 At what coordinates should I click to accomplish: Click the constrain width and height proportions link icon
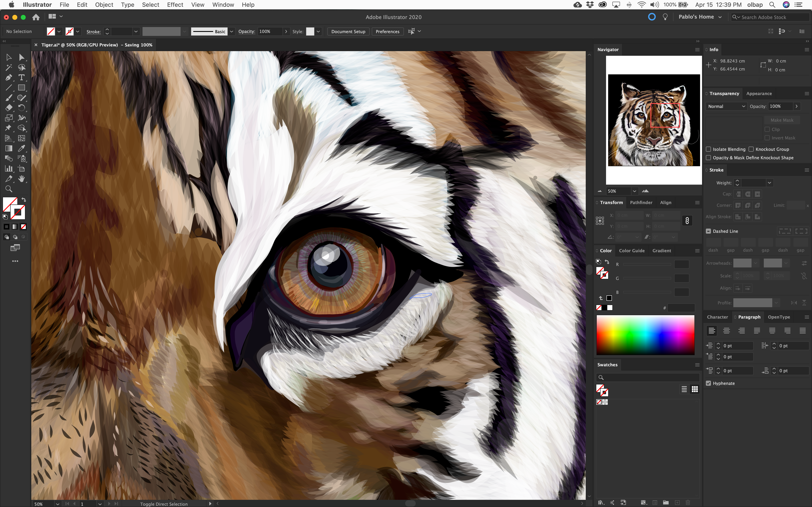click(x=687, y=221)
